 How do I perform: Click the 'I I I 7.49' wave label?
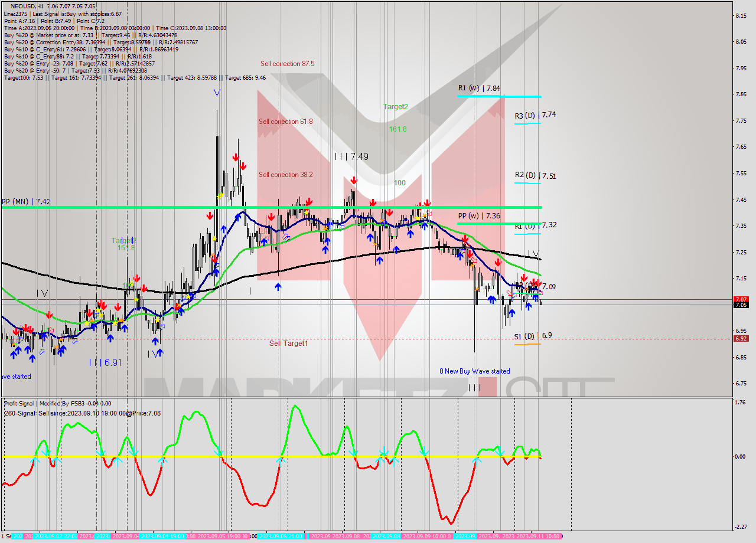(351, 156)
